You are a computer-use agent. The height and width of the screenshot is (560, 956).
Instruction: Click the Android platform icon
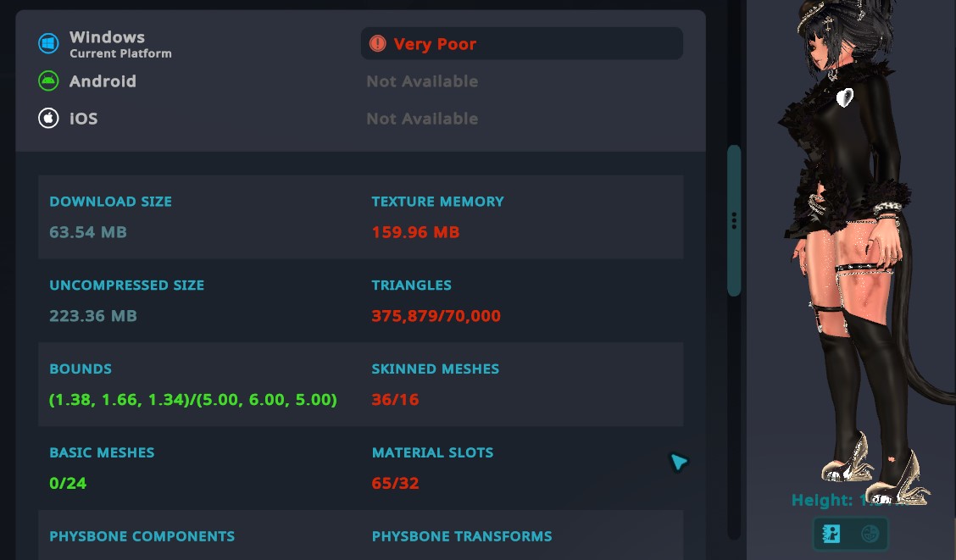point(48,81)
